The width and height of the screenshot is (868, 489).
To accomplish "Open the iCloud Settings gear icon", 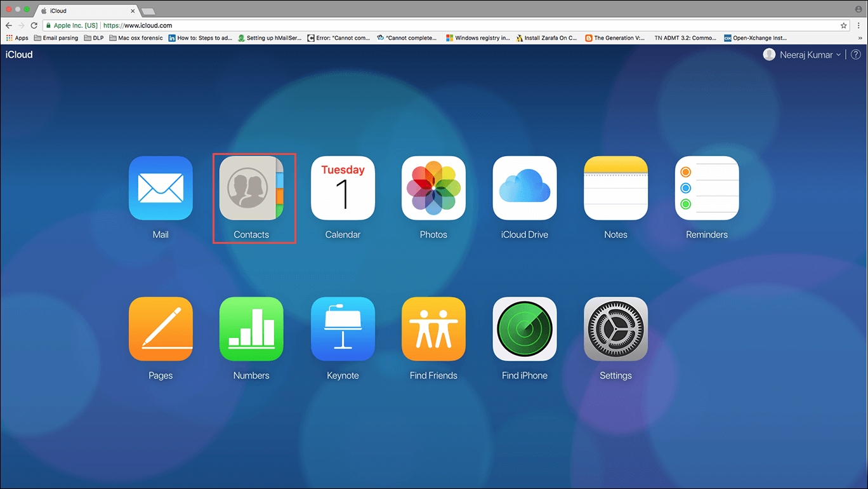I will tap(615, 329).
